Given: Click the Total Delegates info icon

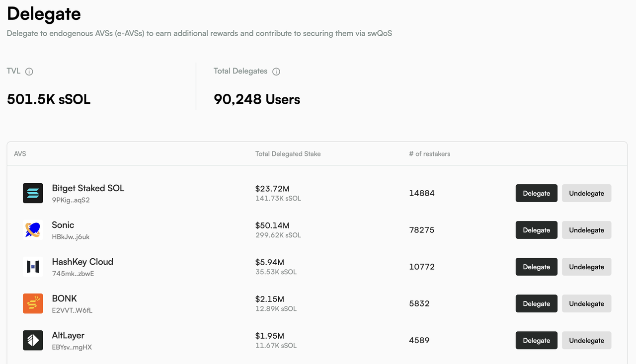Looking at the screenshot, I should [276, 72].
